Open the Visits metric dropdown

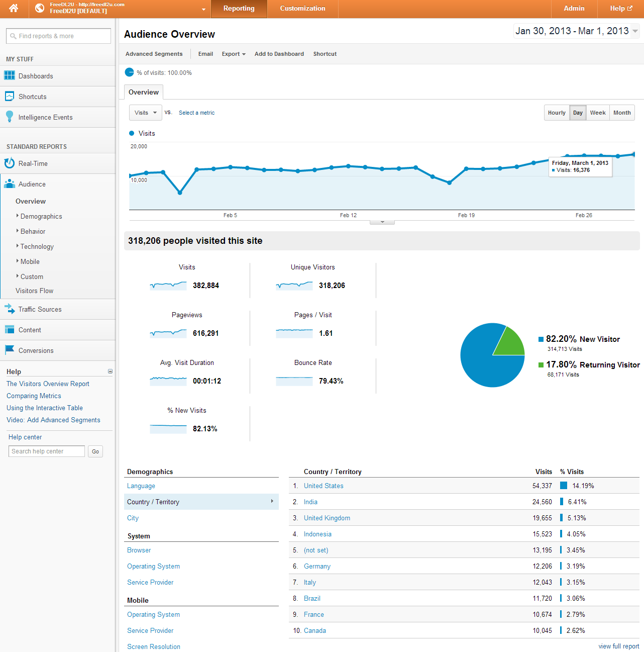pyautogui.click(x=146, y=113)
